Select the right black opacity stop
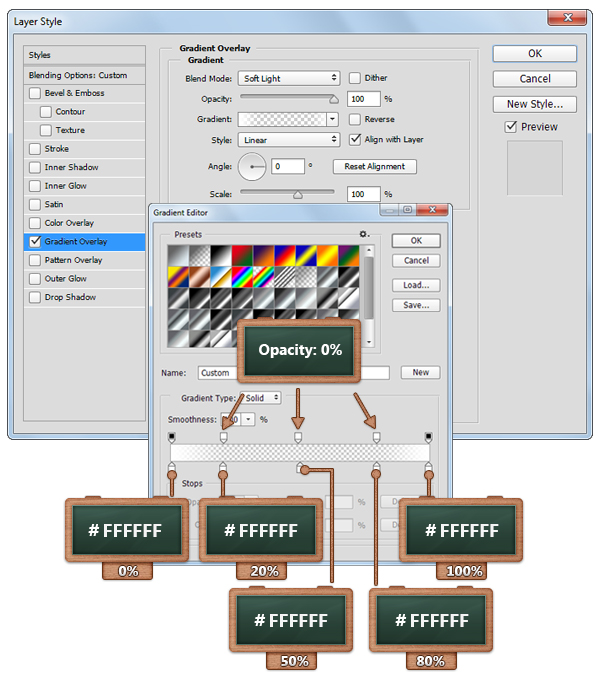 coord(428,438)
